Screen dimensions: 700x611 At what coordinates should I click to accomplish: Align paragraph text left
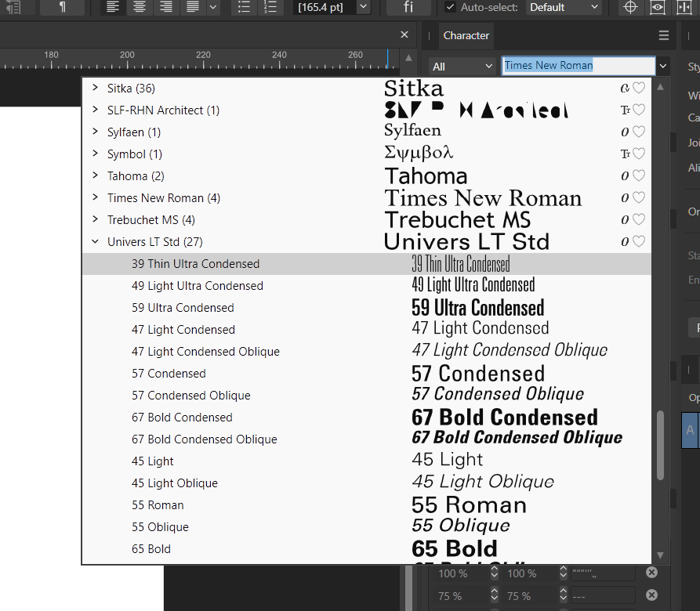pyautogui.click(x=113, y=7)
